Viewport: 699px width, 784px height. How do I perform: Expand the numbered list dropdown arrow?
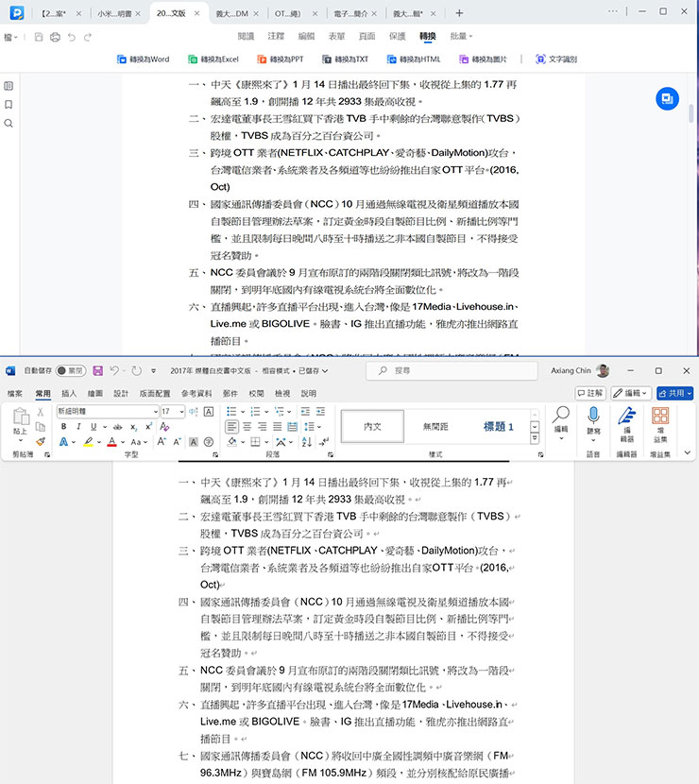(x=266, y=412)
